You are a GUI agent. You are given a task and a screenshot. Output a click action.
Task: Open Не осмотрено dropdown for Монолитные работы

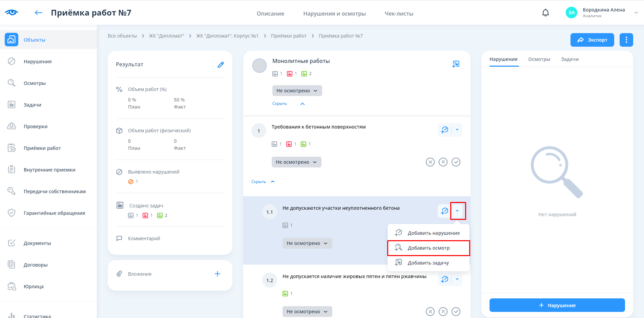pos(297,91)
